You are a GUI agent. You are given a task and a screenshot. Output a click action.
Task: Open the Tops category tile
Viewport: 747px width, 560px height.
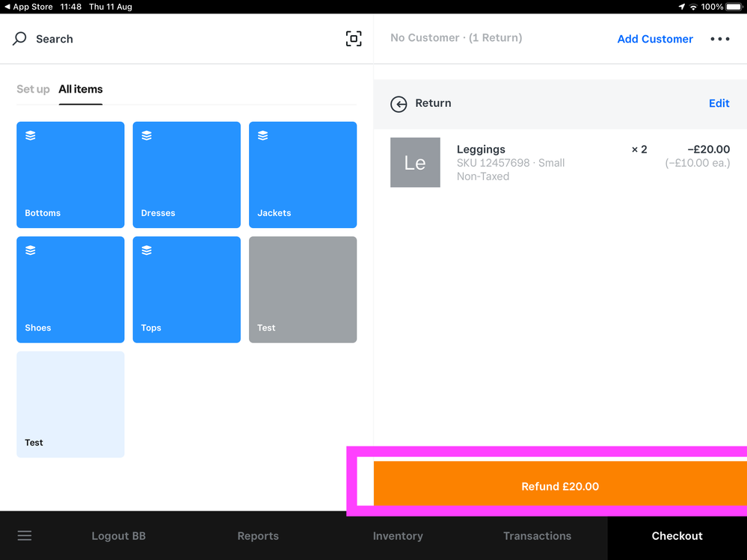(186, 289)
